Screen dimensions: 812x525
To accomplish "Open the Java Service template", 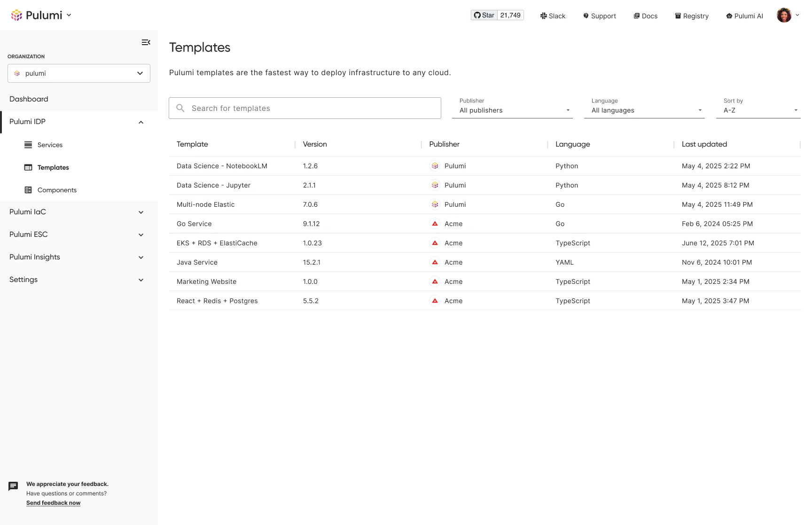I will coord(197,262).
